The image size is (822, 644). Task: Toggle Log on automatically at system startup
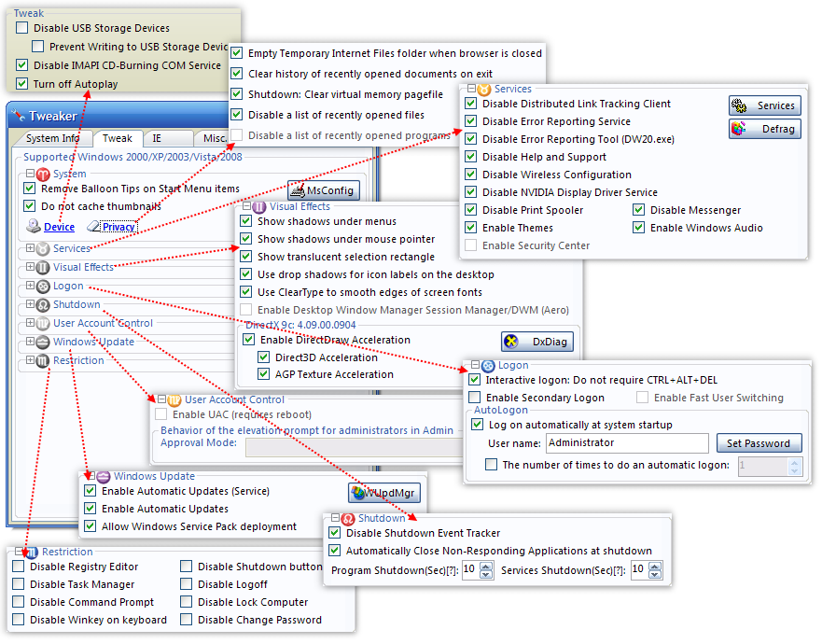point(477,425)
